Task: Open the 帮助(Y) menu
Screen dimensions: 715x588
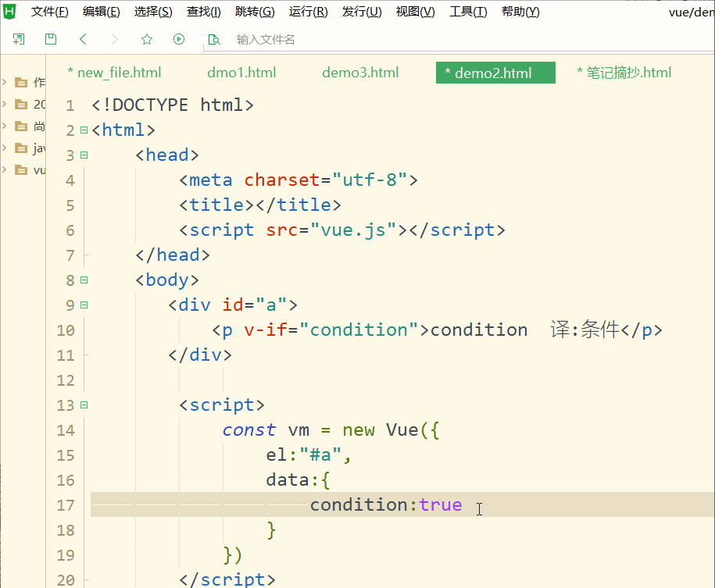Action: click(x=520, y=12)
